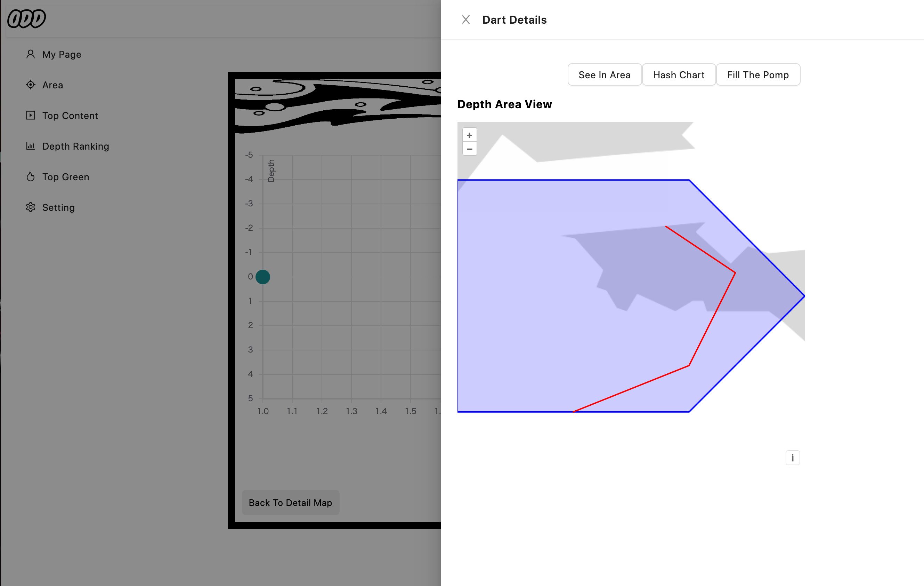The image size is (924, 586).
Task: Select the Depth Ranking icon
Action: [30, 146]
